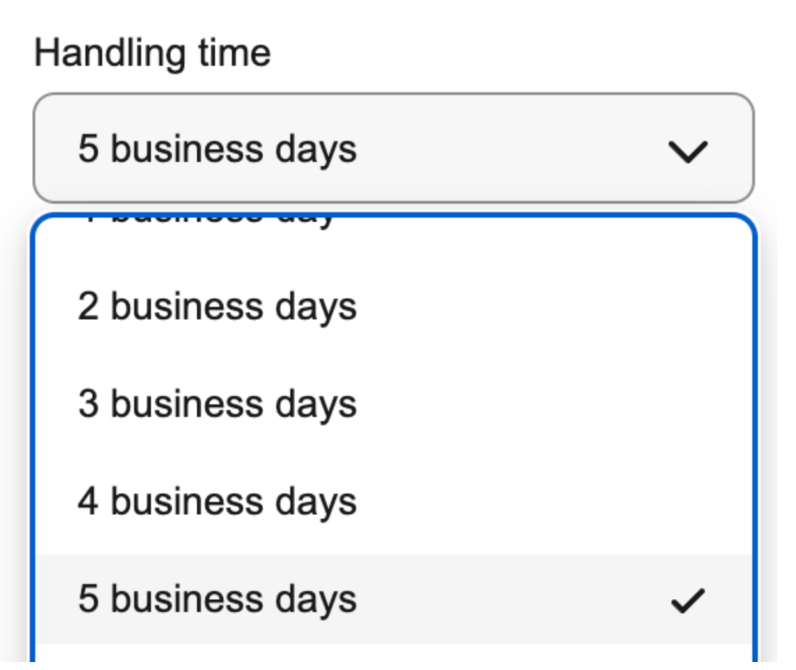The image size is (796, 670).
Task: Click the empty area right of 4 business days
Action: [x=550, y=501]
